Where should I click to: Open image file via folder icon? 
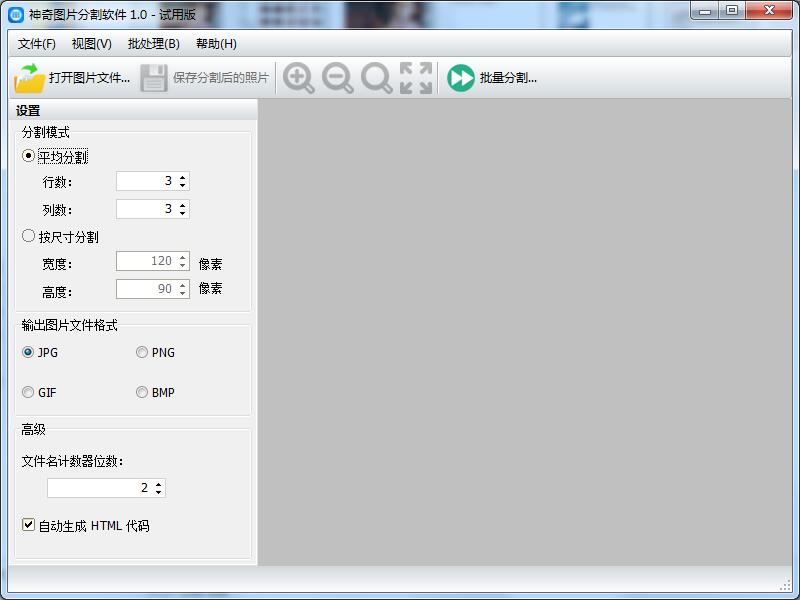click(30, 78)
